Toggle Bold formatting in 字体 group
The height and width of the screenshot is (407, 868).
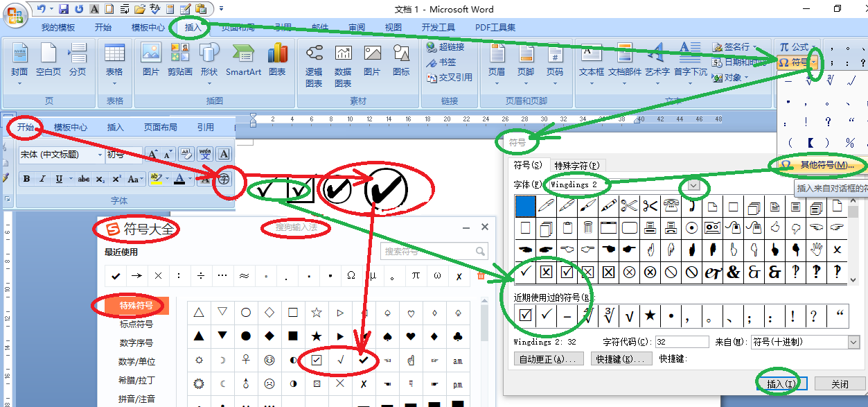coord(26,179)
